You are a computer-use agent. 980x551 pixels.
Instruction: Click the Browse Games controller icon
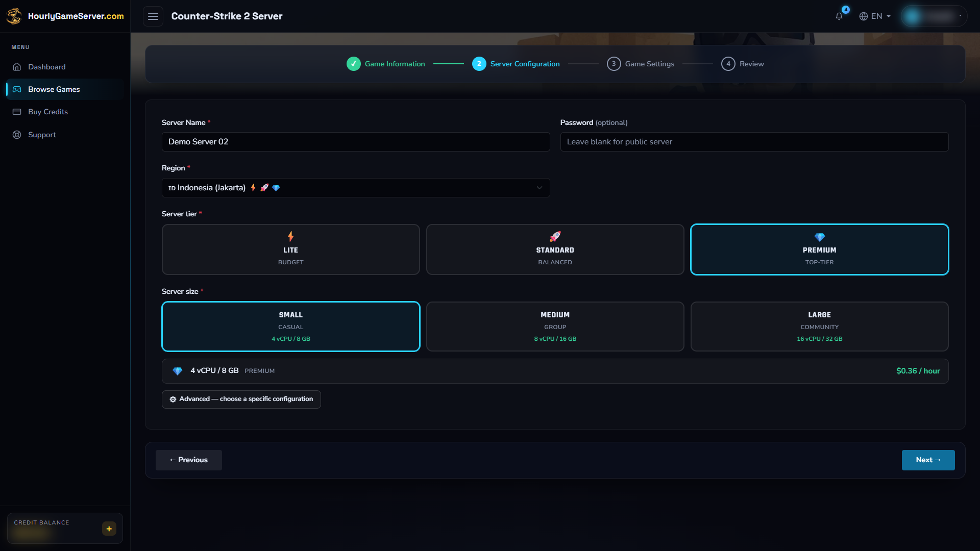[x=17, y=89]
